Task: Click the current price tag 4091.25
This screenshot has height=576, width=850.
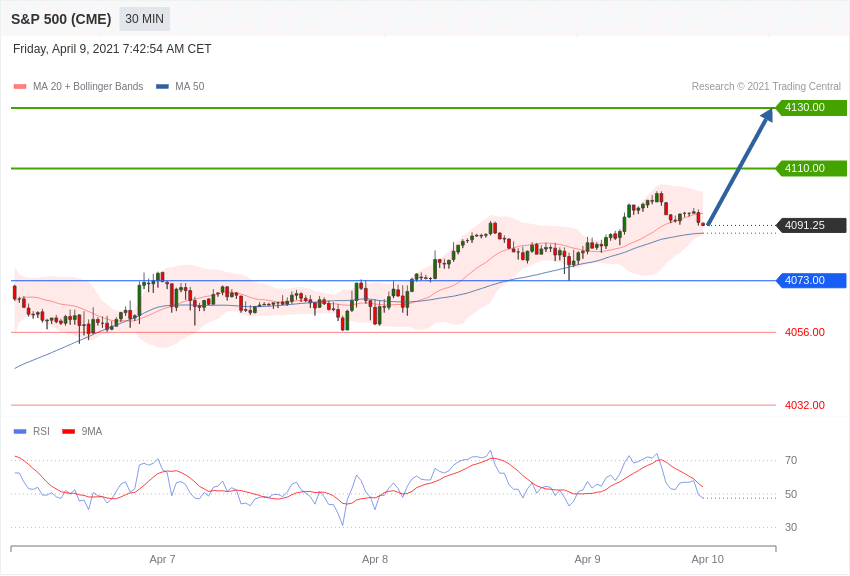Action: point(812,225)
